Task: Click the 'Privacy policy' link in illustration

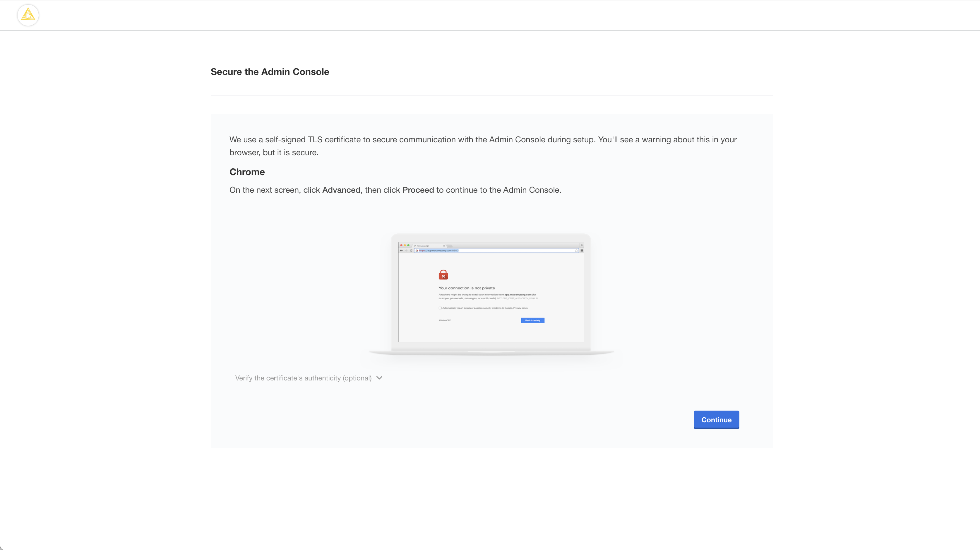Action: click(x=520, y=308)
